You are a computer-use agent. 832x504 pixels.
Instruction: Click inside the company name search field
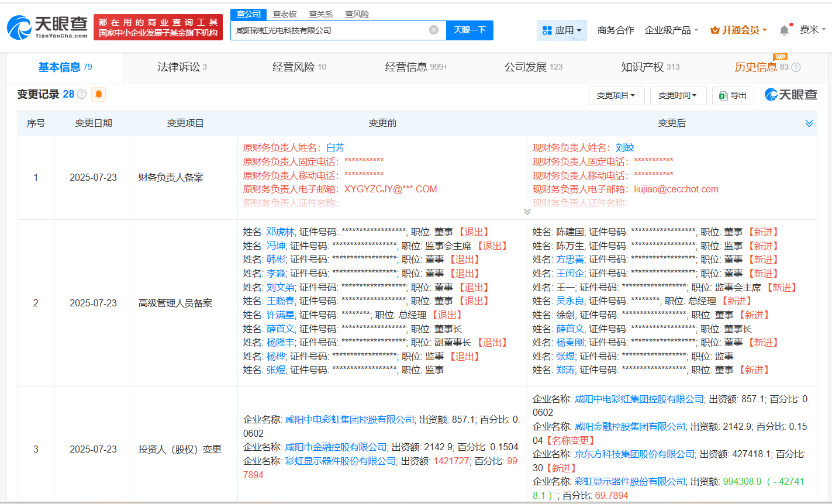pos(333,30)
